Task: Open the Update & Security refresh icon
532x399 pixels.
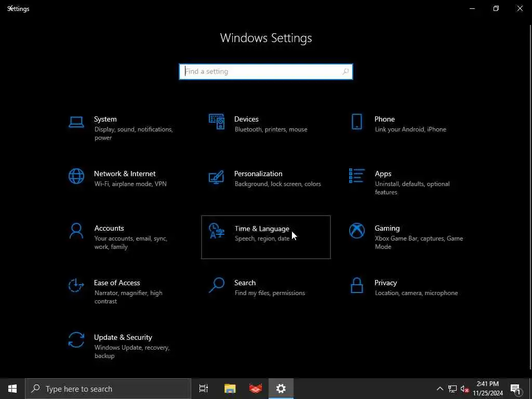Action: pyautogui.click(x=76, y=340)
